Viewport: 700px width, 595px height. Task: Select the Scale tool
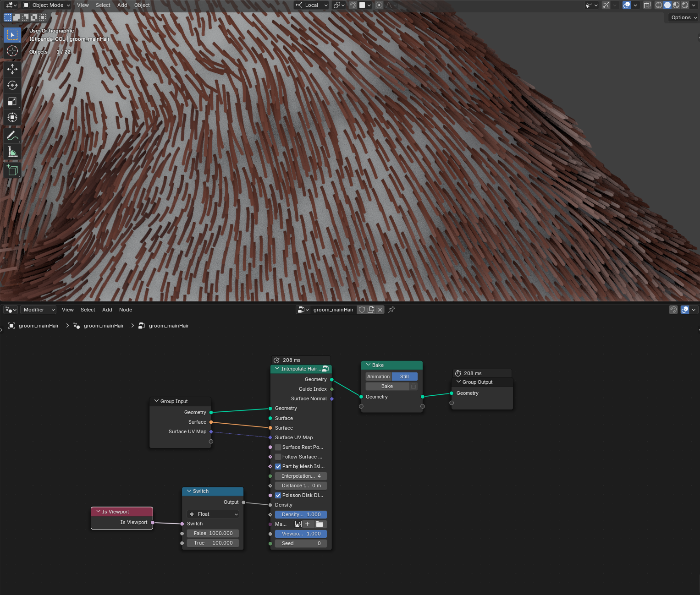(x=12, y=101)
